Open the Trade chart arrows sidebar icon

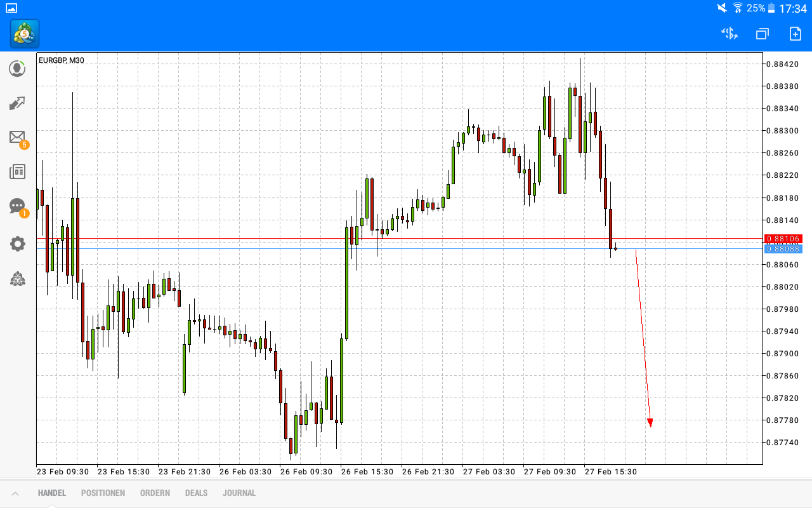coord(17,104)
